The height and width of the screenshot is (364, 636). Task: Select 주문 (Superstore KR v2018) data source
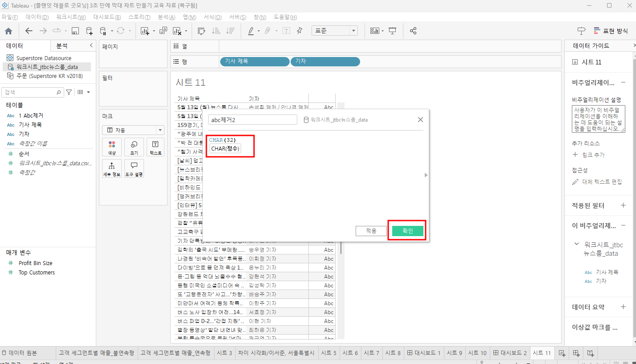pyautogui.click(x=49, y=76)
